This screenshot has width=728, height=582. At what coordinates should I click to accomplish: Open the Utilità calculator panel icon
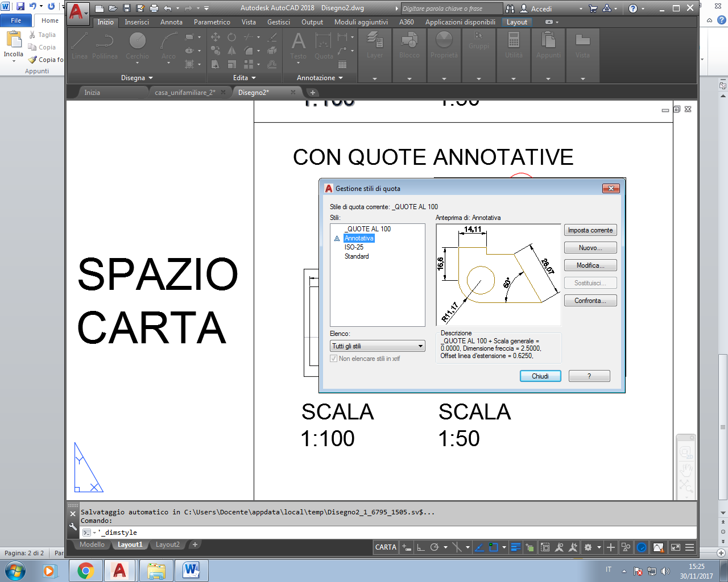[x=514, y=45]
